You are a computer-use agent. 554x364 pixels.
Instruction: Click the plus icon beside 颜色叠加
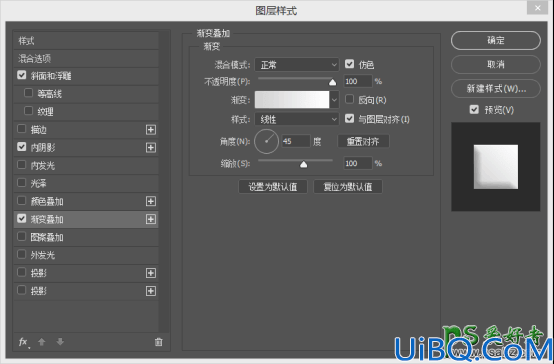[151, 201]
